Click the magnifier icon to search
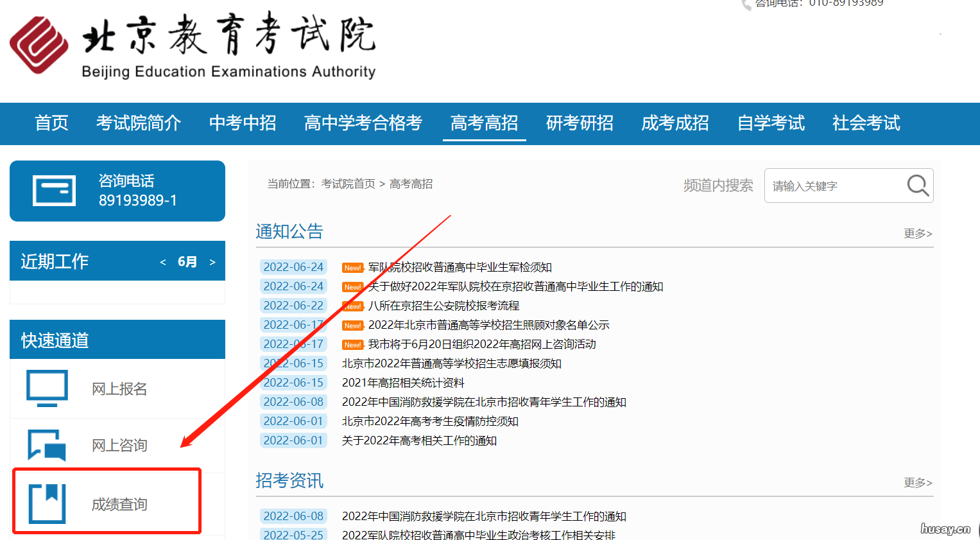 coord(917,186)
